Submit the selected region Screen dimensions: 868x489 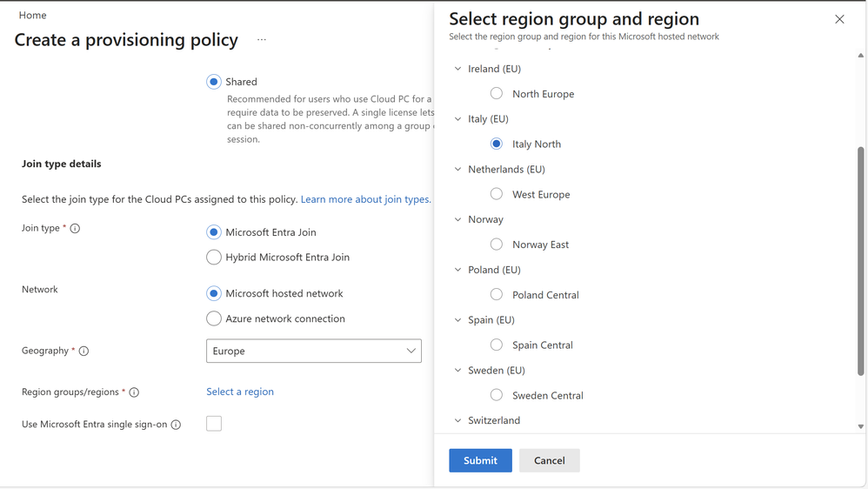(480, 460)
